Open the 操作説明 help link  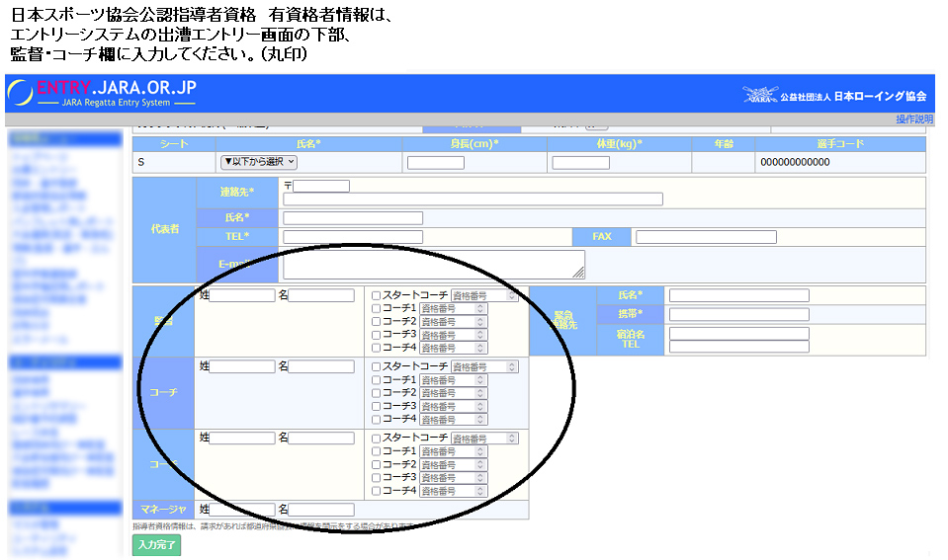[x=913, y=119]
